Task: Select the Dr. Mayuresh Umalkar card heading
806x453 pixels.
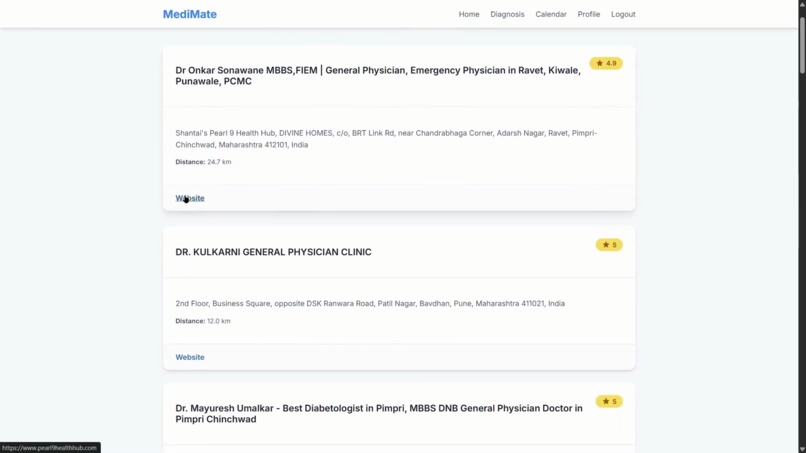Action: point(379,413)
